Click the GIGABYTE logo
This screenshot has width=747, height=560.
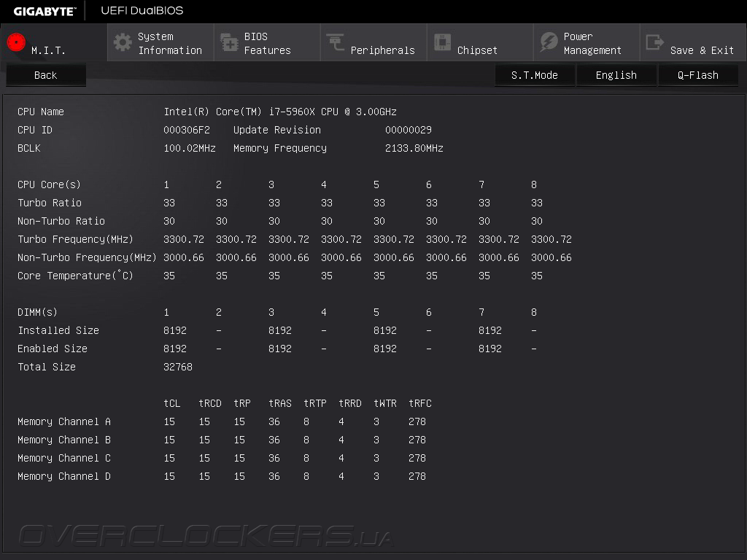44,12
